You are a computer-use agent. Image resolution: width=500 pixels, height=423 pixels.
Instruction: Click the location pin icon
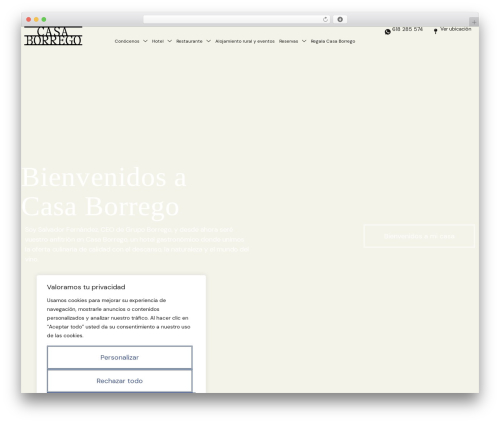click(x=435, y=31)
